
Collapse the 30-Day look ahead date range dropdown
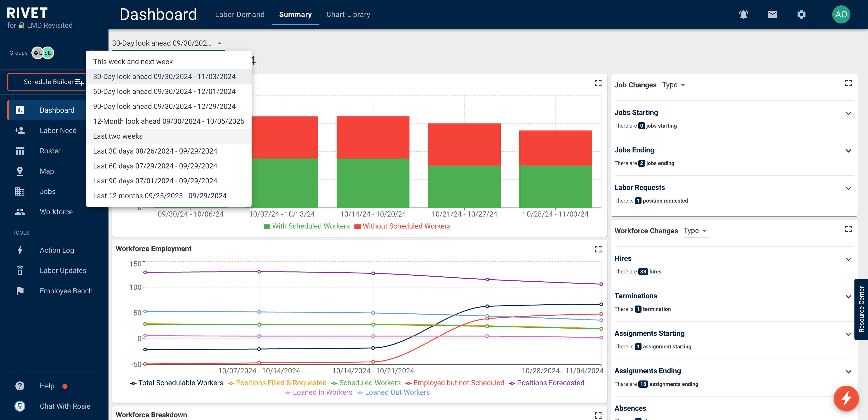pos(168,43)
